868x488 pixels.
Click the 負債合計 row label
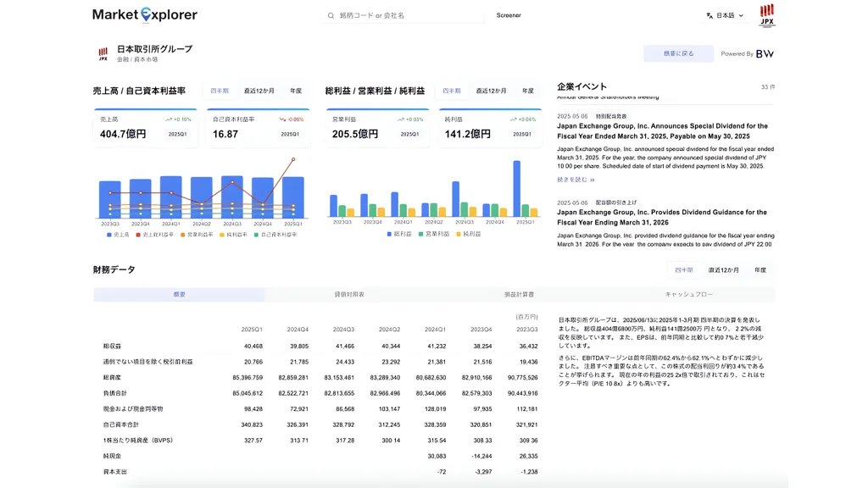[x=114, y=393]
